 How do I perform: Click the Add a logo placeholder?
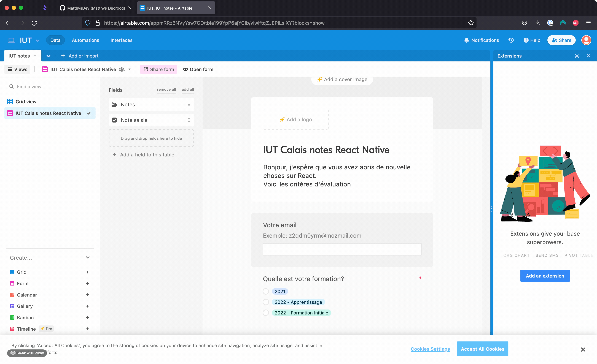click(x=296, y=119)
